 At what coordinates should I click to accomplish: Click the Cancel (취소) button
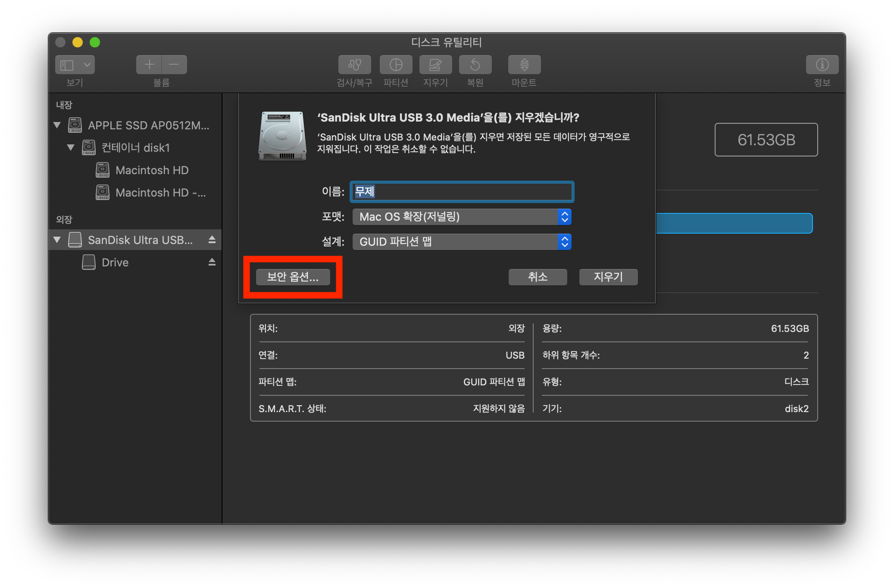pos(538,277)
